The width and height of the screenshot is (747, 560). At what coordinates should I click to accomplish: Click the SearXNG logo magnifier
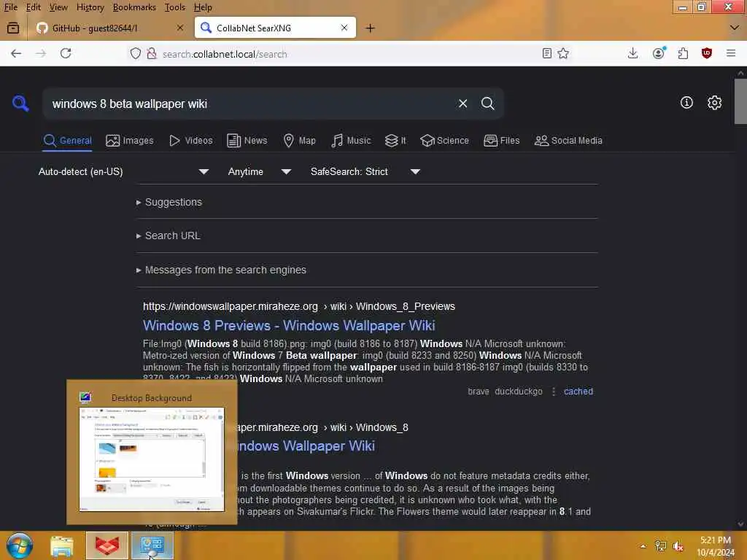click(20, 103)
